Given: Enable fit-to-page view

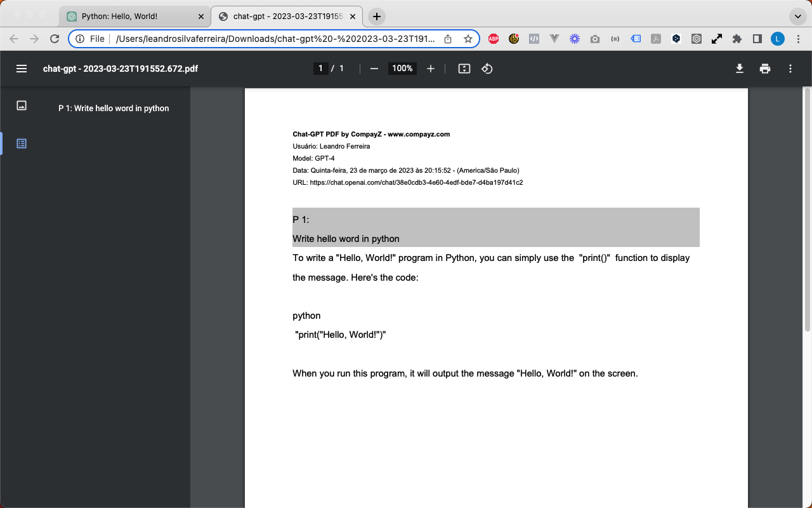Looking at the screenshot, I should (x=464, y=68).
